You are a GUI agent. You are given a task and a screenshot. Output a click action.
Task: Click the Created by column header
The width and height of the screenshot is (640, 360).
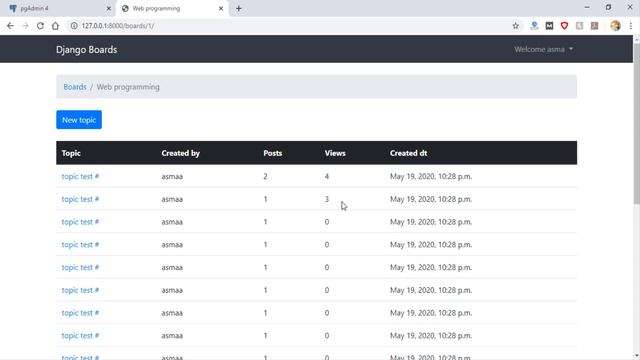point(180,153)
